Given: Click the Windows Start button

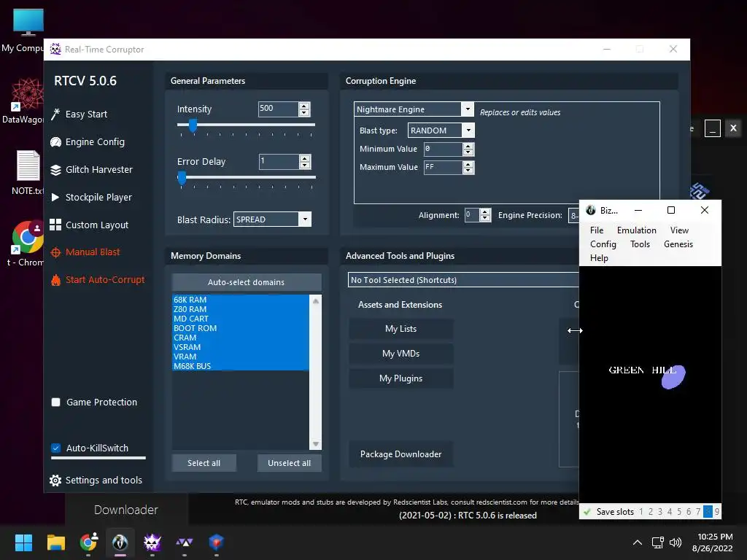Looking at the screenshot, I should (23, 542).
